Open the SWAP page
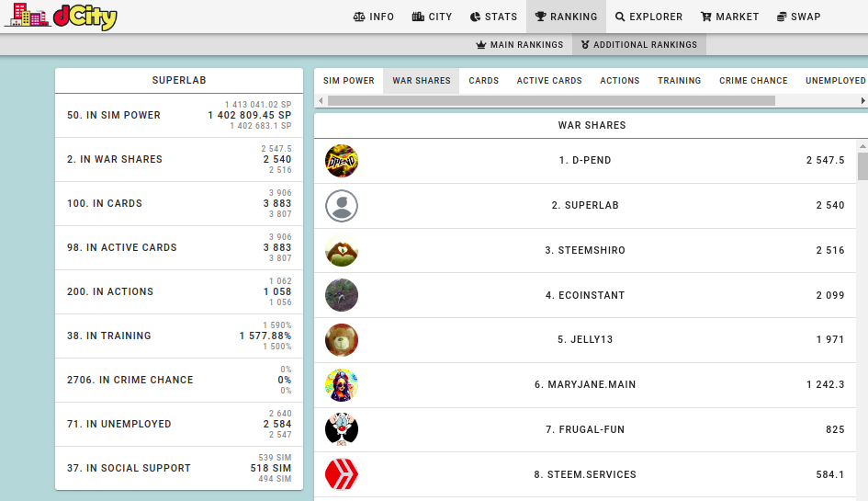 click(x=798, y=17)
